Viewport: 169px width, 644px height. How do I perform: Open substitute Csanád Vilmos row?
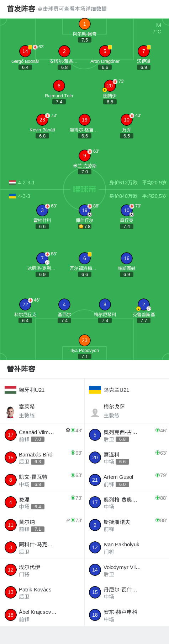click(x=42, y=435)
